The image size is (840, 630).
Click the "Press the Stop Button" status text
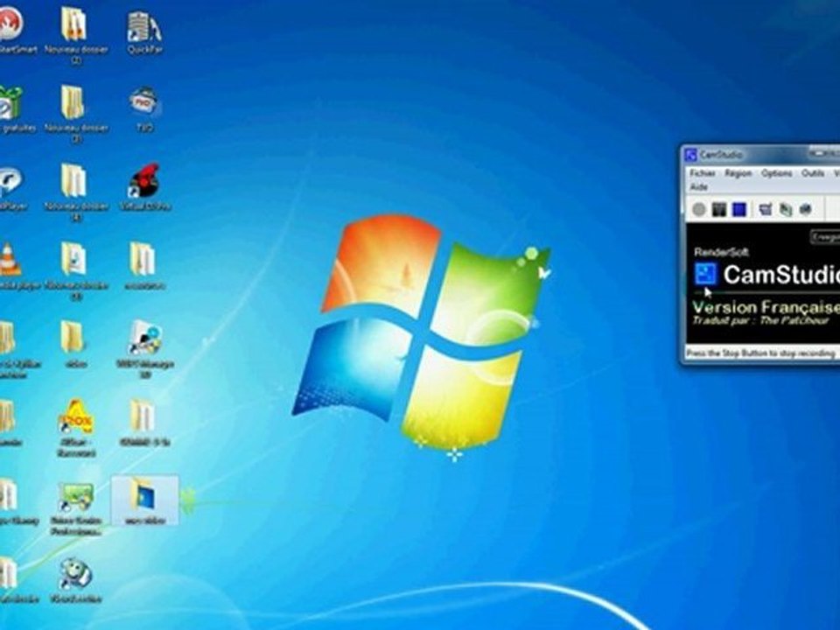pos(760,353)
